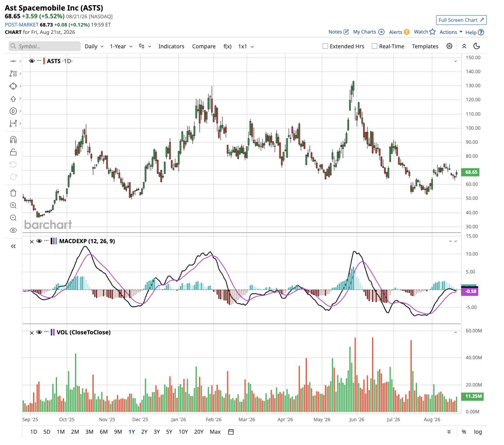Choose the shapes drawing tool
Screen dimensions: 504x445
click(x=13, y=86)
